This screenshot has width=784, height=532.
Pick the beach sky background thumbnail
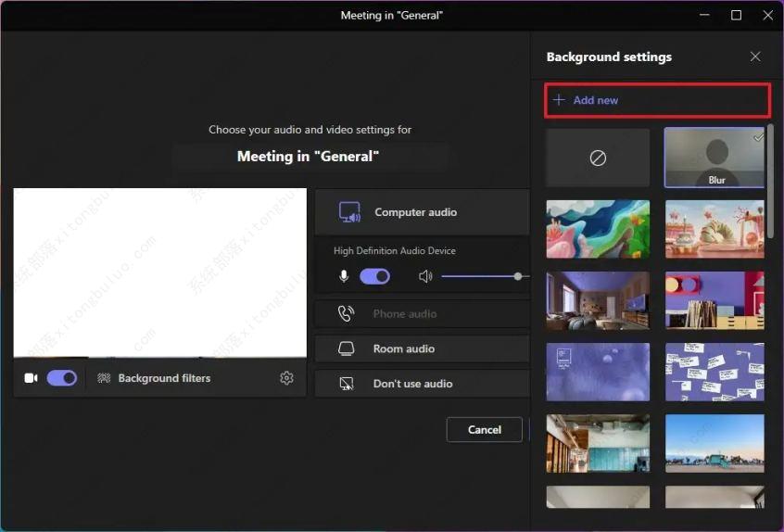(714, 443)
